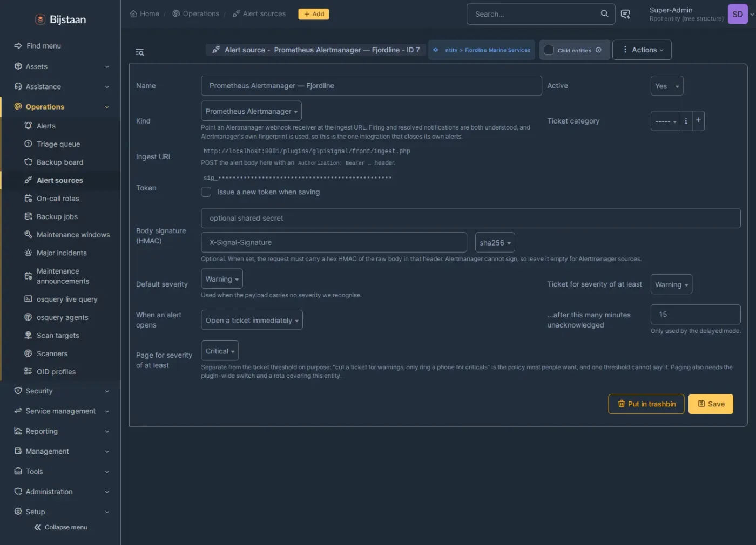Click the Major incidents siren icon
756x545 pixels.
(28, 253)
